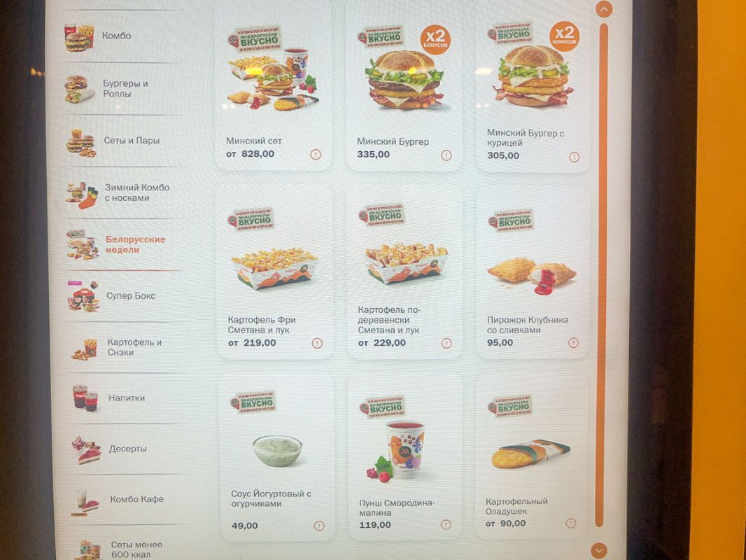Click the scroll up arrow button
Viewport: 746px width, 560px height.
click(604, 9)
